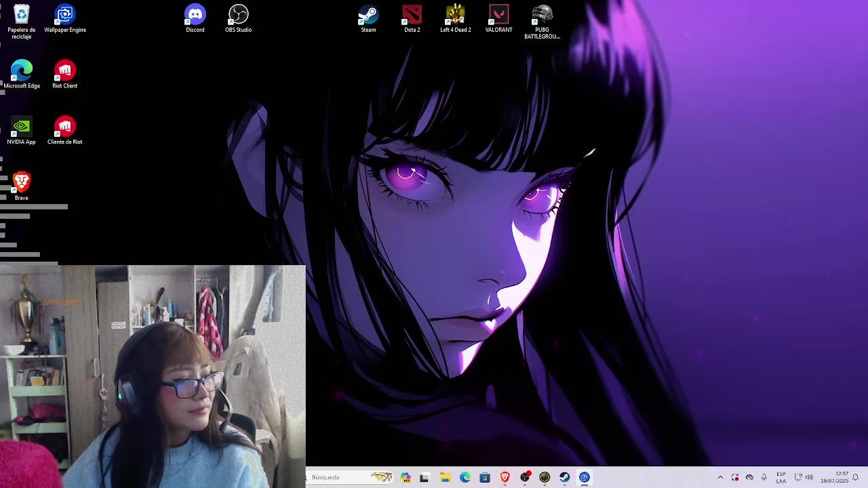
Task: Click the Búsqueda taskbar search box
Action: (351, 477)
